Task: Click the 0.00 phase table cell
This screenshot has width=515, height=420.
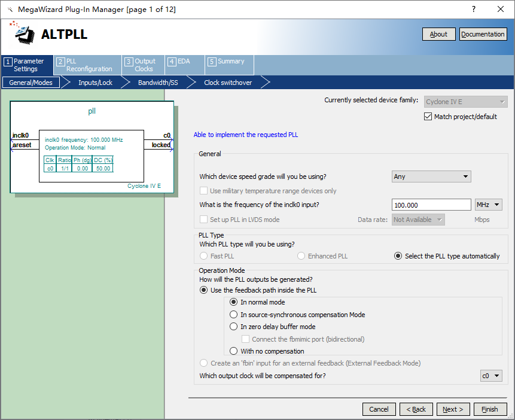Action: pyautogui.click(x=83, y=168)
